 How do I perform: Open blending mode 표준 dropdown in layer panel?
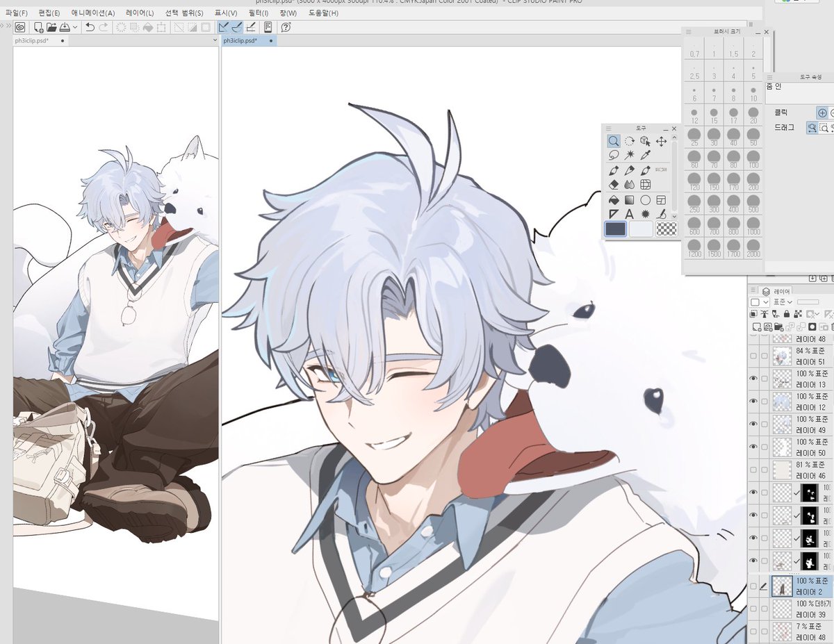783,302
